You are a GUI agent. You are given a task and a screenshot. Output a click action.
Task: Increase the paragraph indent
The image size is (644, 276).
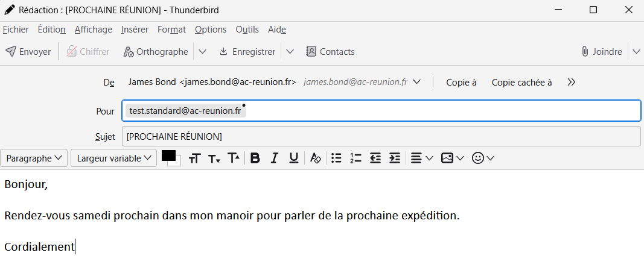tap(395, 158)
